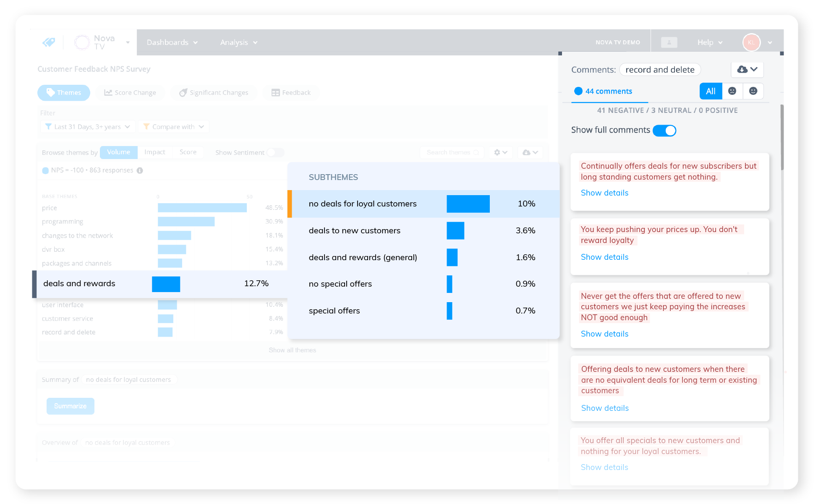826x504 pixels.
Task: Click Summarize button for no deals subtheme
Action: [70, 405]
